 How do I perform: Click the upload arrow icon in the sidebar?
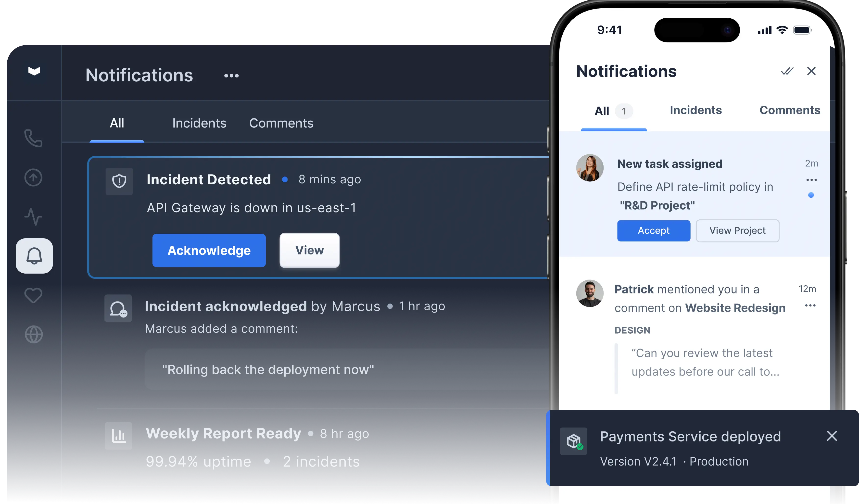[x=33, y=177]
